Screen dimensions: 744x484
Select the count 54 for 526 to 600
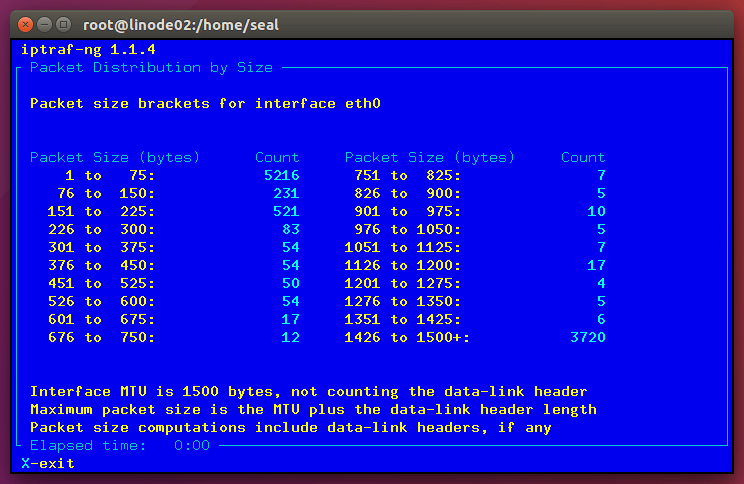pos(291,301)
